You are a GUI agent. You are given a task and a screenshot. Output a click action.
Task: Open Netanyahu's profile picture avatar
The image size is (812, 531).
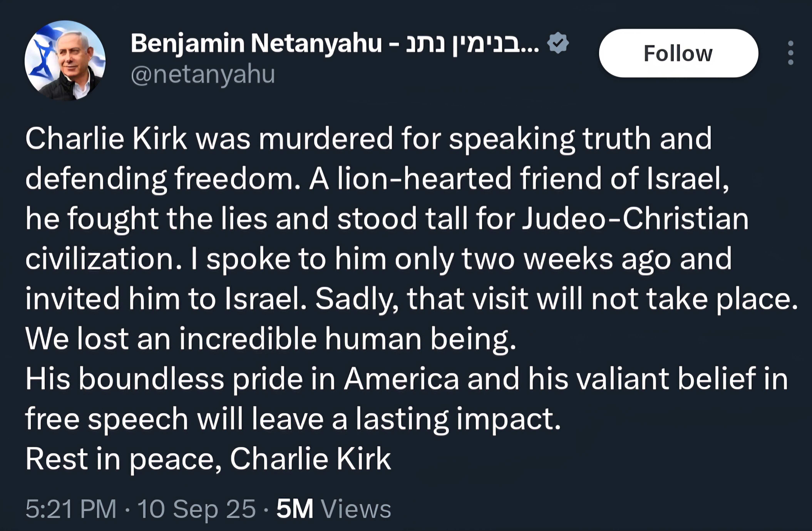tap(65, 60)
